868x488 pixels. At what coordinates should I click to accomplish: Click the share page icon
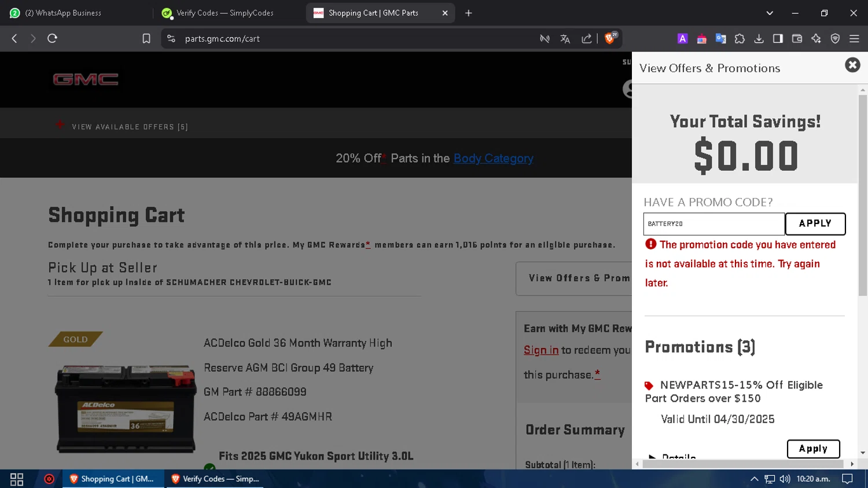(586, 39)
